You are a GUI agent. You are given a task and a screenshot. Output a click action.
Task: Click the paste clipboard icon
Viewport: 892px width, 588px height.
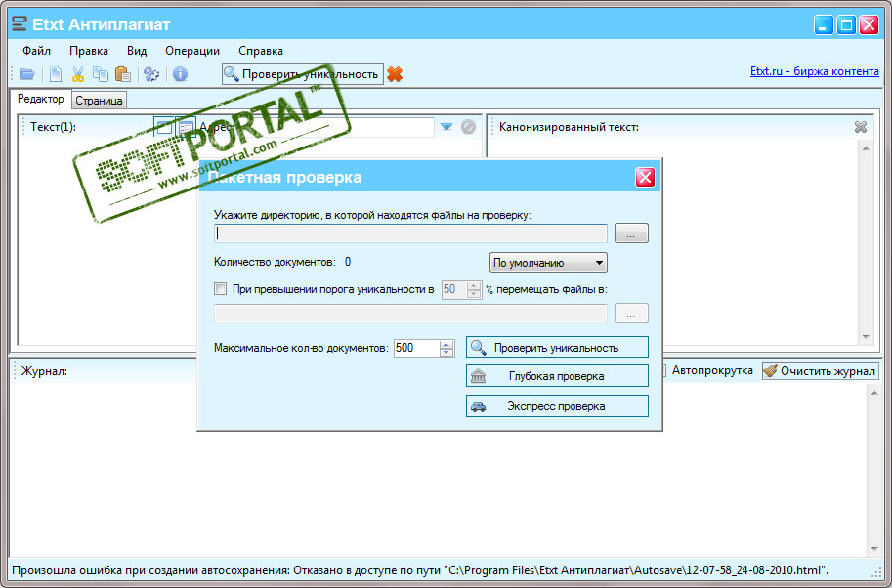[x=123, y=74]
